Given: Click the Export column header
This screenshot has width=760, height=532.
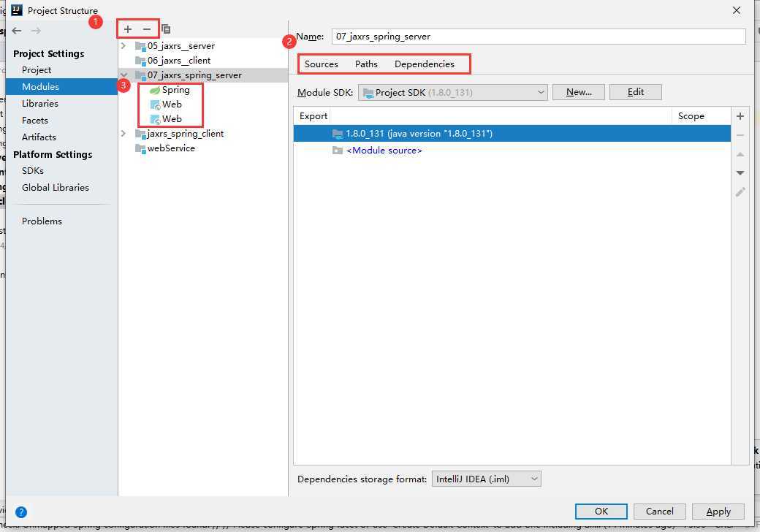Looking at the screenshot, I should coord(313,116).
